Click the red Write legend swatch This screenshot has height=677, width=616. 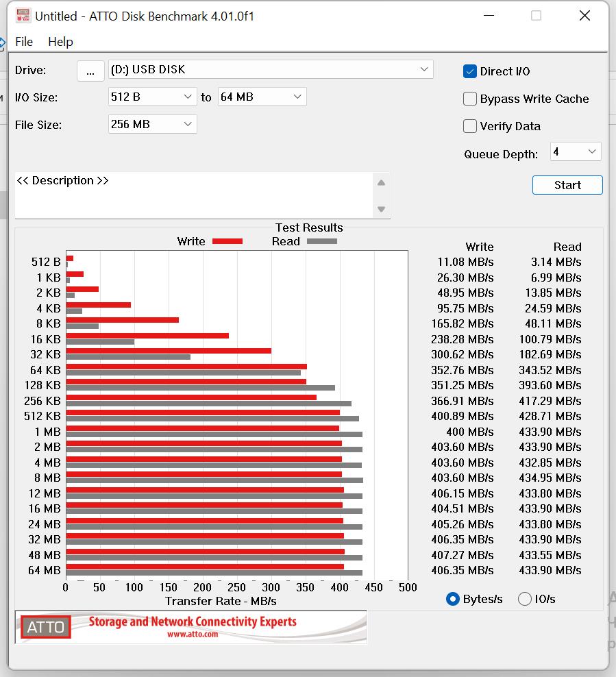pos(227,241)
